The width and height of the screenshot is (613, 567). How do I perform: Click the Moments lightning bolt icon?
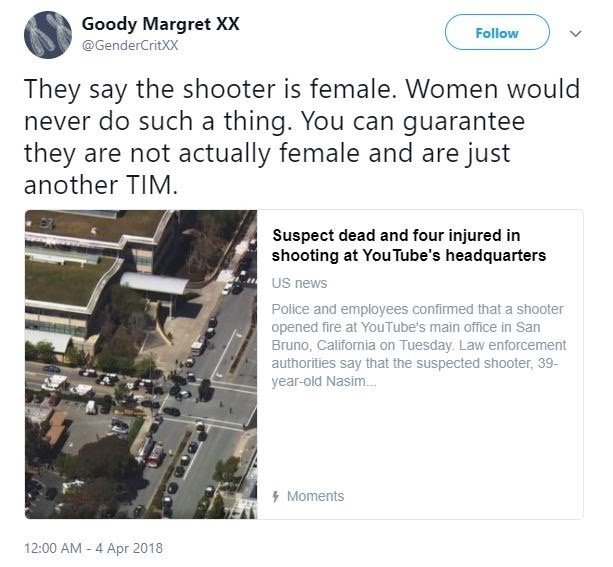pyautogui.click(x=276, y=497)
